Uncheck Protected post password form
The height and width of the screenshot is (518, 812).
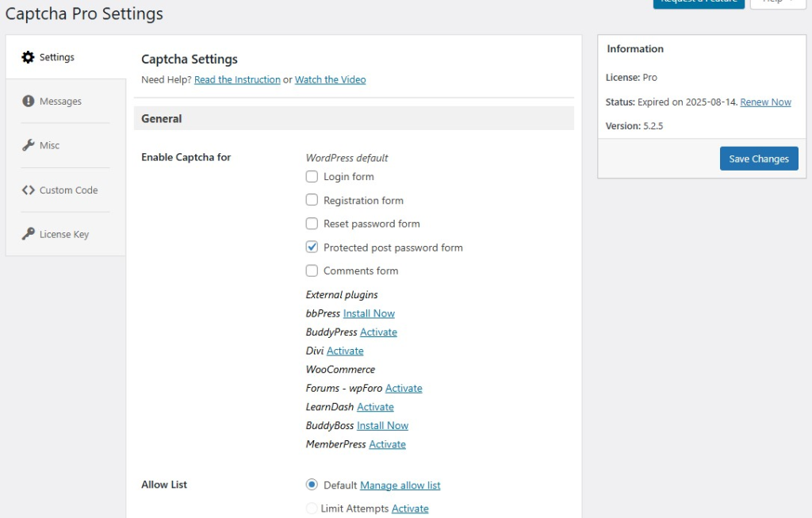pyautogui.click(x=312, y=247)
